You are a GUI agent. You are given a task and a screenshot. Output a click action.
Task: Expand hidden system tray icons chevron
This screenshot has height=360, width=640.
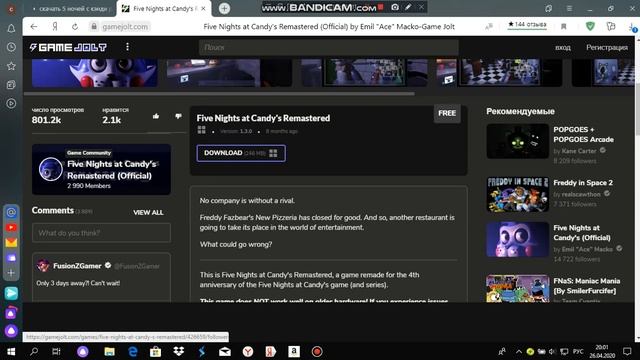(x=518, y=351)
